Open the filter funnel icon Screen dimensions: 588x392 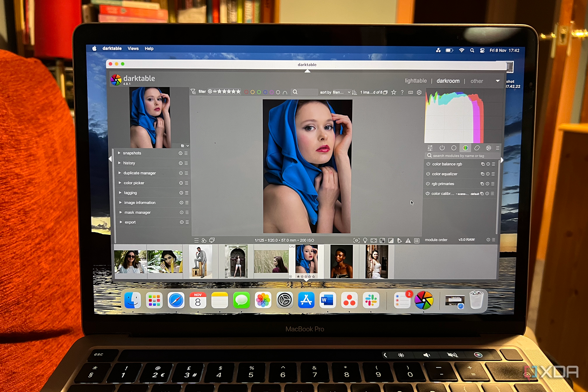[x=193, y=92]
